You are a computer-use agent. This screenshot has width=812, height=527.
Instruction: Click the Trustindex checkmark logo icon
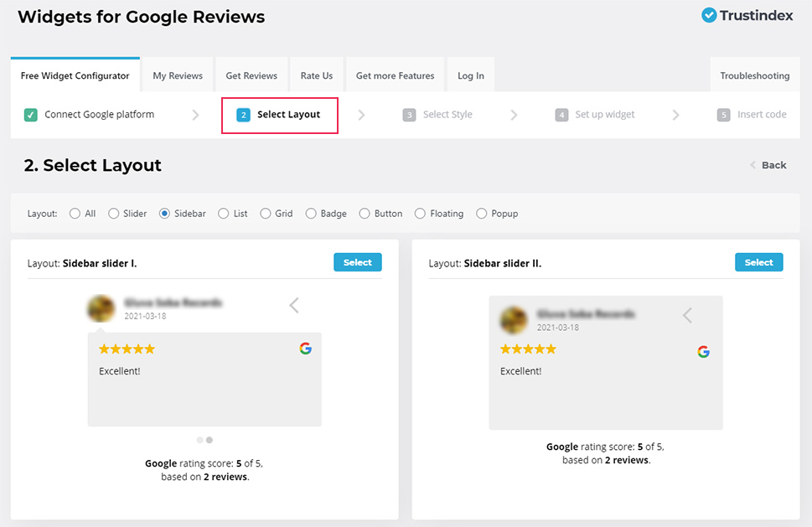(709, 16)
